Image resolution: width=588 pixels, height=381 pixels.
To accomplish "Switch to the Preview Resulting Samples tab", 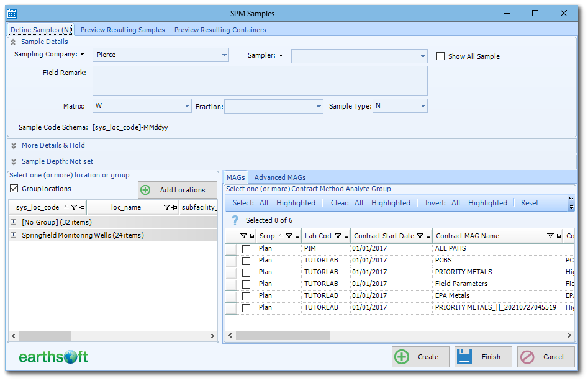I will pyautogui.click(x=122, y=29).
